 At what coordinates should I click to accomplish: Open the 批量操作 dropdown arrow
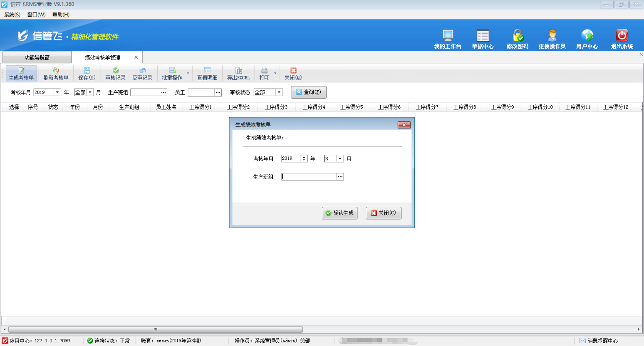click(188, 73)
